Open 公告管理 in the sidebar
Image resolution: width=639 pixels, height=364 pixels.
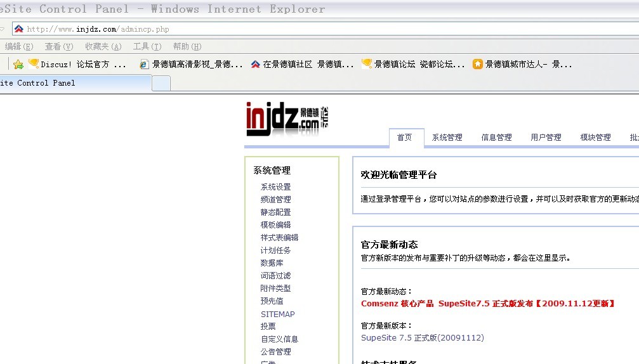(275, 351)
